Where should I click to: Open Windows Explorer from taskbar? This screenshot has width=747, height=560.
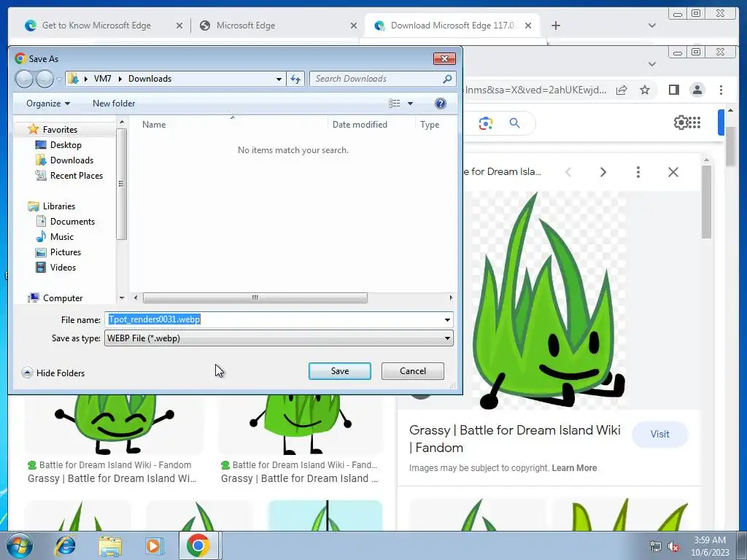110,545
